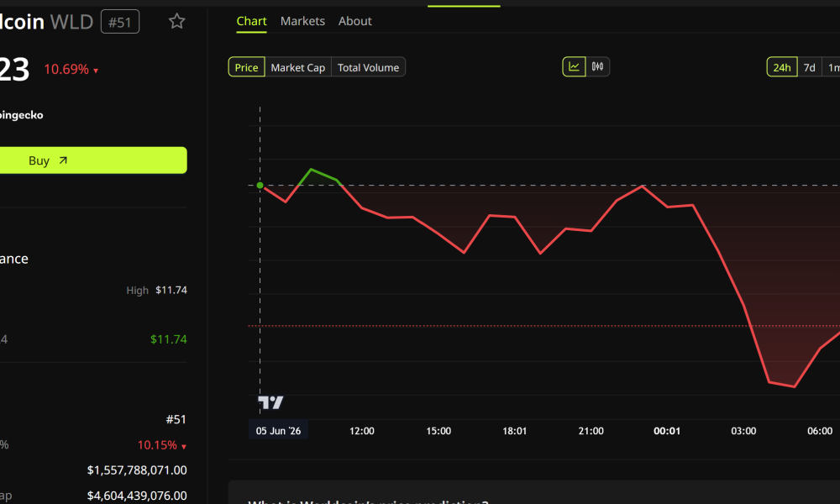840x504 pixels.
Task: Click the green start point on chart
Action: 260,186
